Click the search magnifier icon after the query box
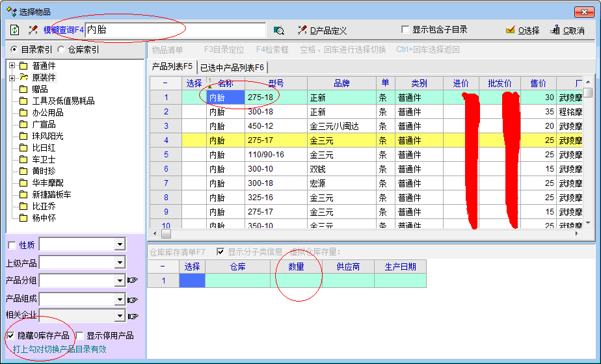The height and width of the screenshot is (364, 601). [x=279, y=30]
